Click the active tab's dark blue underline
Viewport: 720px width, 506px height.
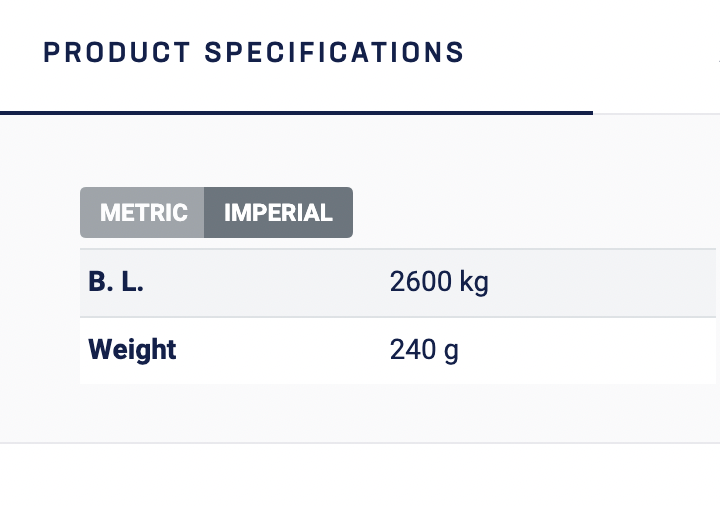coord(296,113)
